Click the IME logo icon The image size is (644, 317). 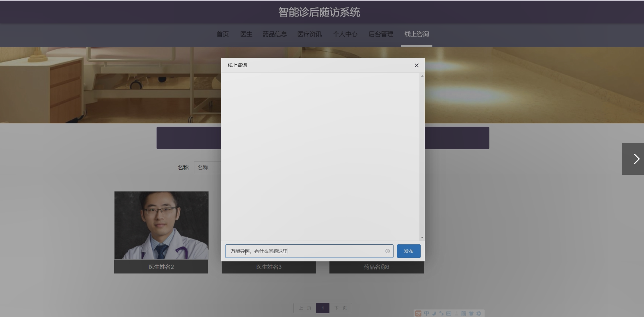coord(418,313)
